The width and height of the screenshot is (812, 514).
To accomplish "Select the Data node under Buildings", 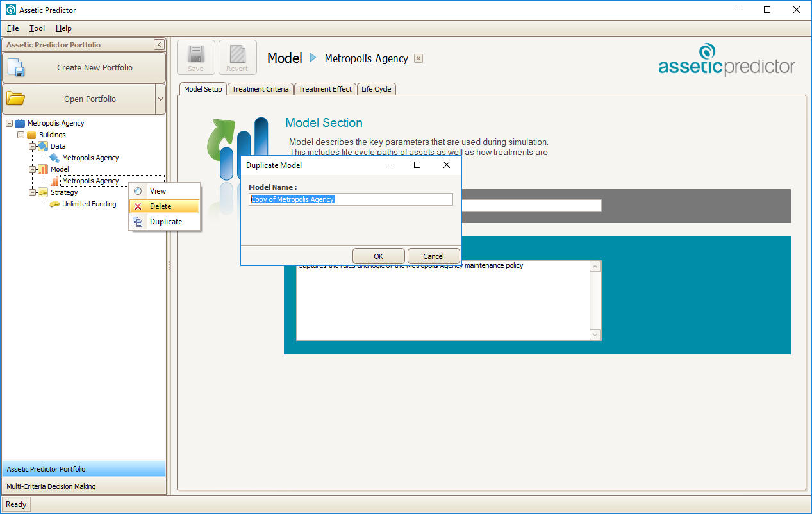I will [58, 146].
